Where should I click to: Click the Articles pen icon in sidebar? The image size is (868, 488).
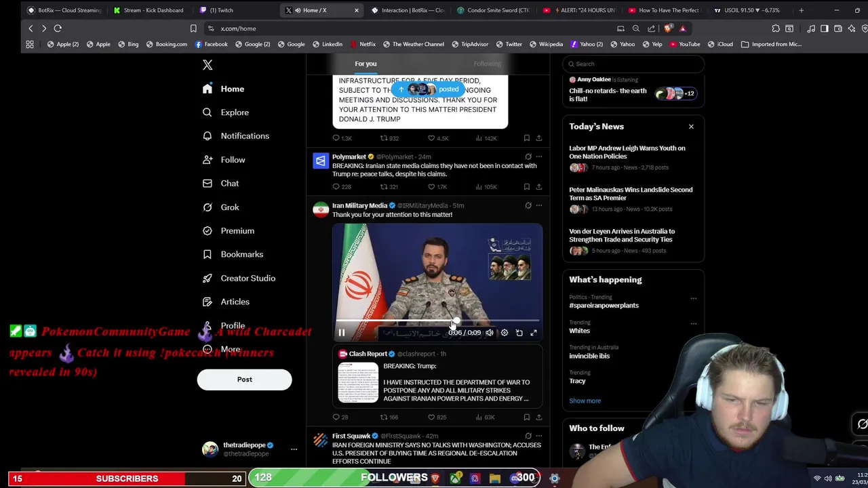coord(208,302)
